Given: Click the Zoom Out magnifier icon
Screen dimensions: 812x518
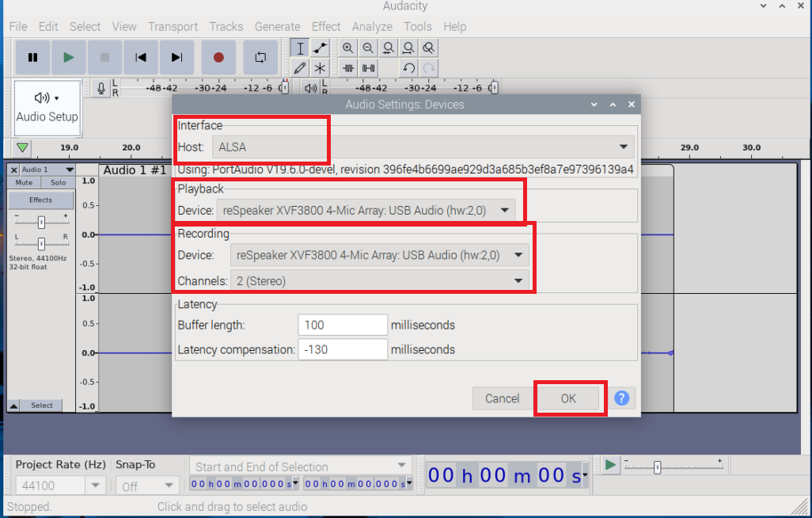Looking at the screenshot, I should 368,48.
